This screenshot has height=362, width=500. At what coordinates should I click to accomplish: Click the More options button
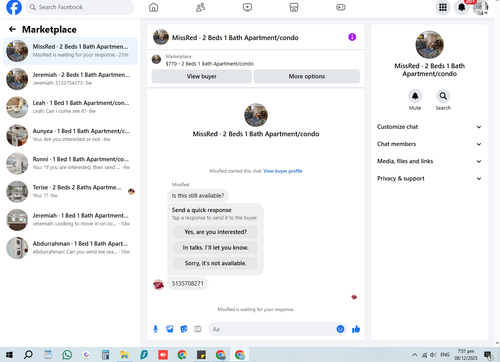click(307, 76)
